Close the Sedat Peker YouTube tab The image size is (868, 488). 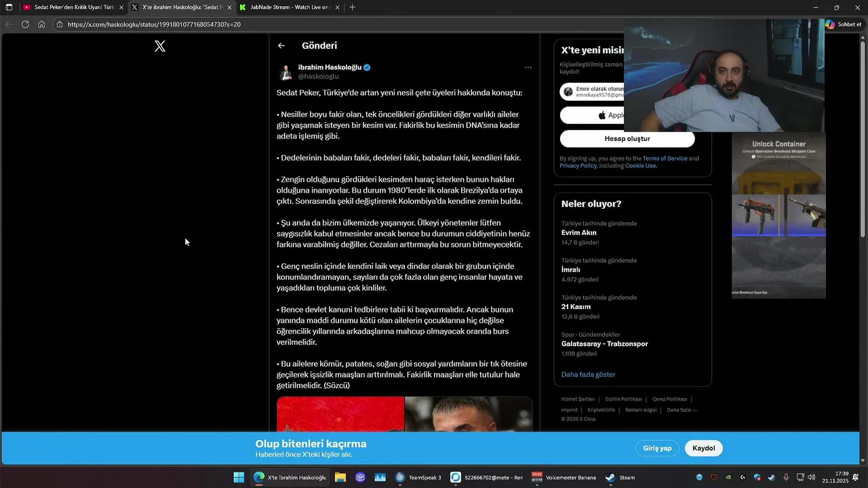(121, 7)
